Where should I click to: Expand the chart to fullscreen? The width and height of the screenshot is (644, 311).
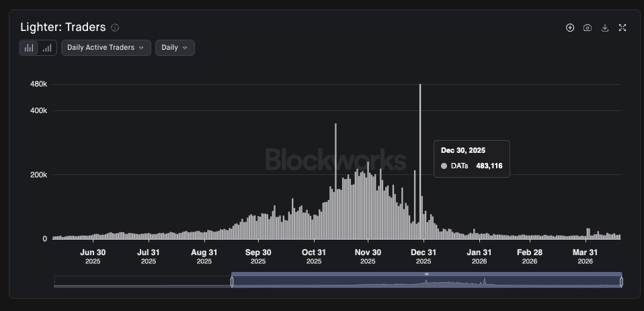coord(622,28)
